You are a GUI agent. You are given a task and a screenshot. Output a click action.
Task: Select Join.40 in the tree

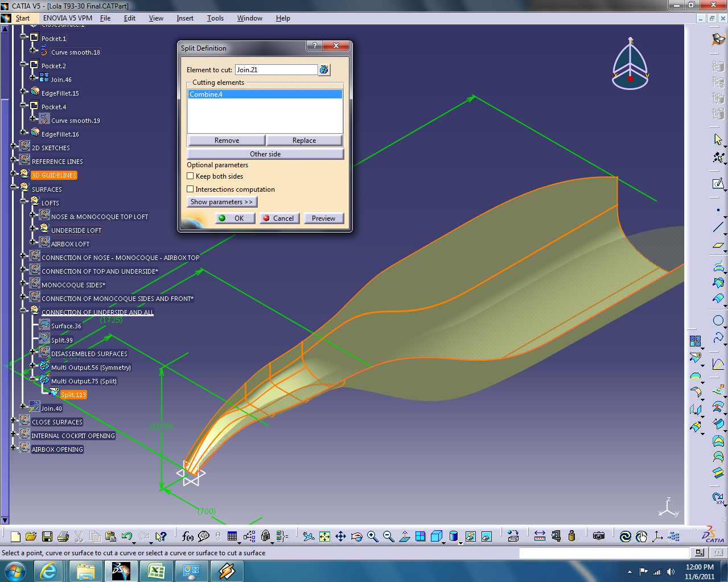coord(52,408)
